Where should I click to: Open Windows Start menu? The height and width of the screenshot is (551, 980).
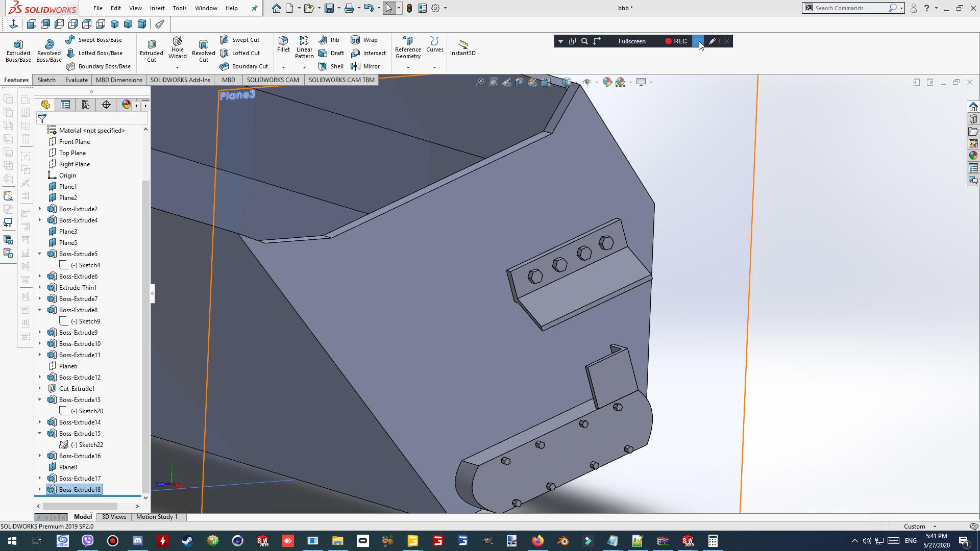12,541
